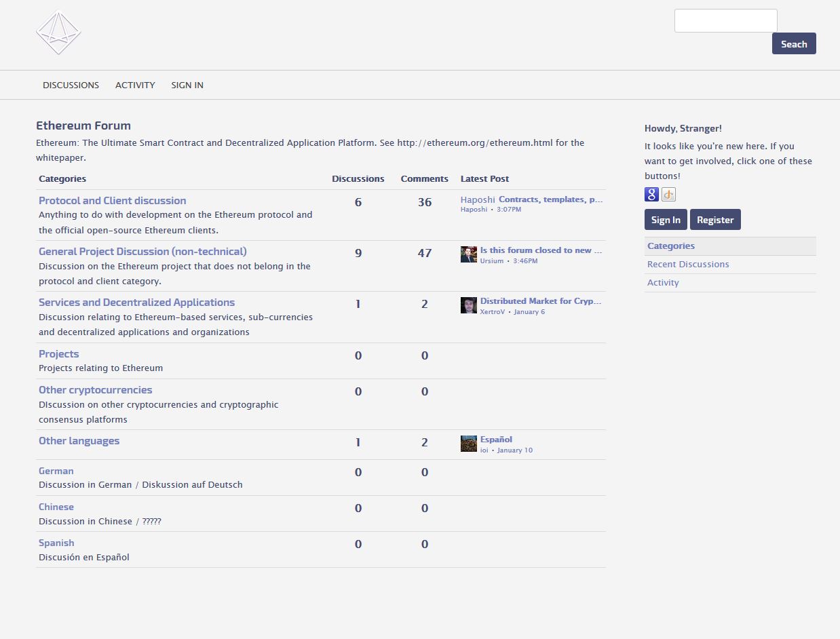Focus the search text field
This screenshot has width=840, height=639.
725,20
